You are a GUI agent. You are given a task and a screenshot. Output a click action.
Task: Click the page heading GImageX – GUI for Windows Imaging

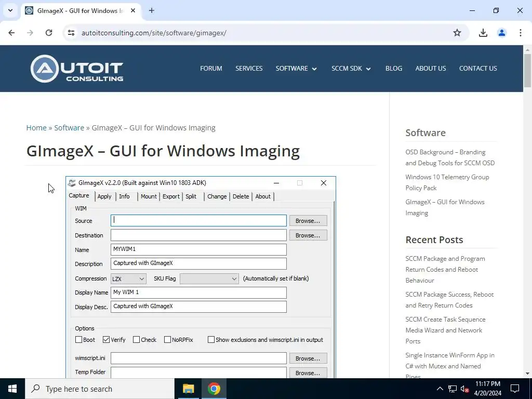click(163, 151)
